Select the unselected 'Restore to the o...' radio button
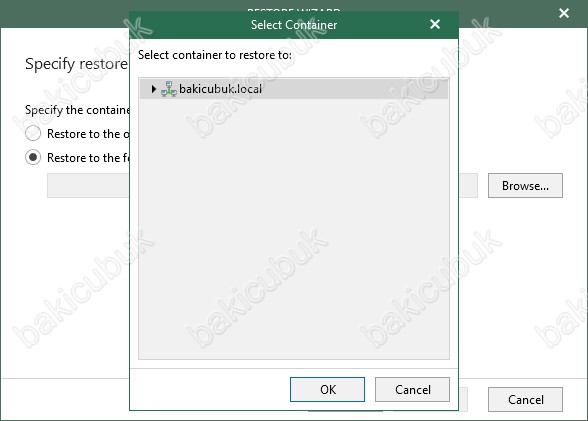The image size is (588, 421). click(x=33, y=133)
